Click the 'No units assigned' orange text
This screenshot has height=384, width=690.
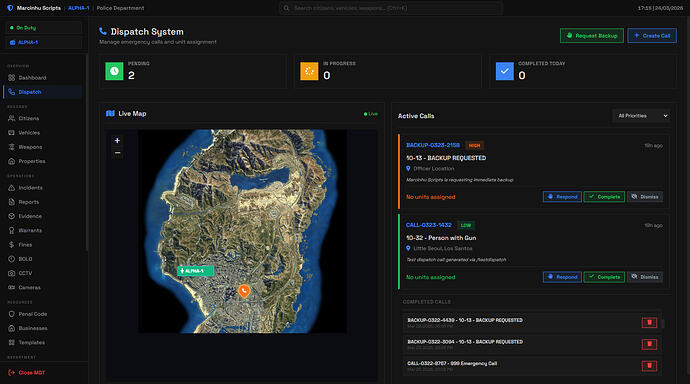click(x=431, y=197)
